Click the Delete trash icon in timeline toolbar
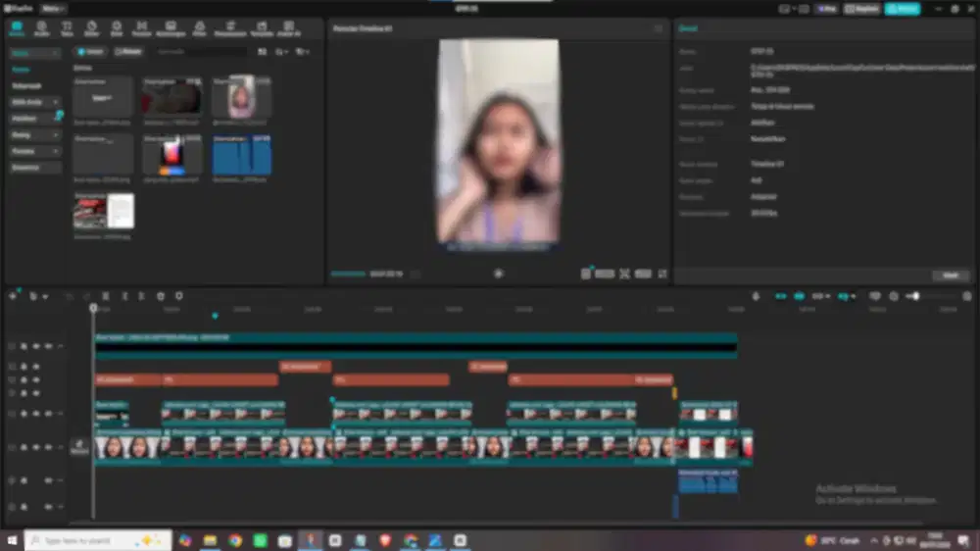The width and height of the screenshot is (980, 551). tap(161, 296)
